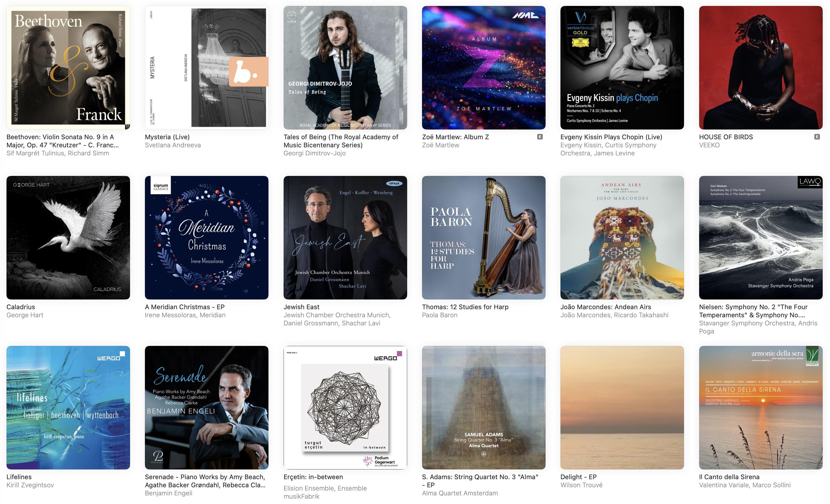The height and width of the screenshot is (504, 830).
Task: Open João Marcondes: Andean Airs cover
Action: tap(622, 237)
